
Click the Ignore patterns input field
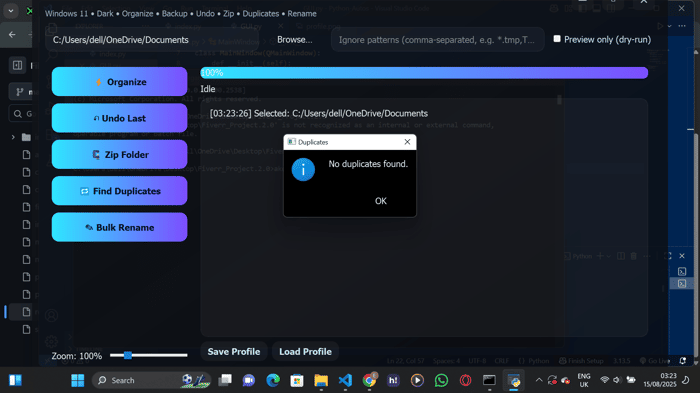point(438,40)
